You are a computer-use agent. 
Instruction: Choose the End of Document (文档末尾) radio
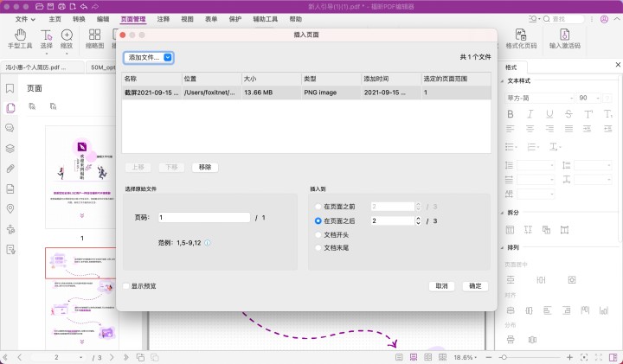coord(318,248)
